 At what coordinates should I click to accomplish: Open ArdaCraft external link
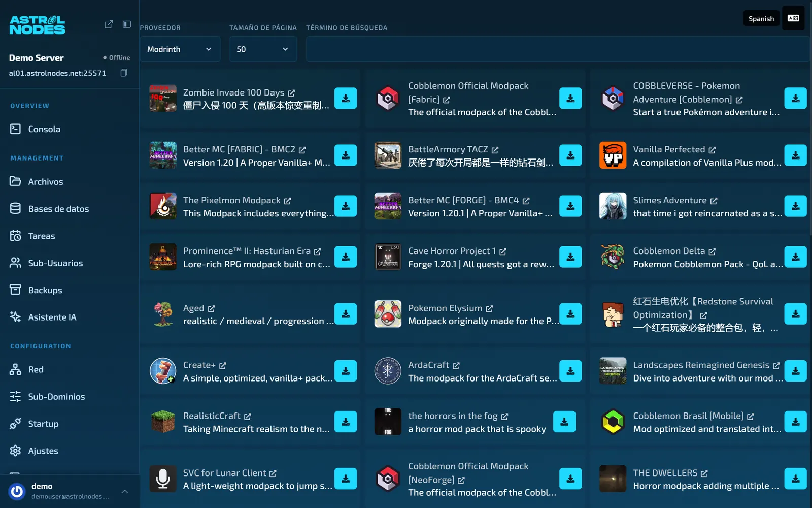[456, 365]
